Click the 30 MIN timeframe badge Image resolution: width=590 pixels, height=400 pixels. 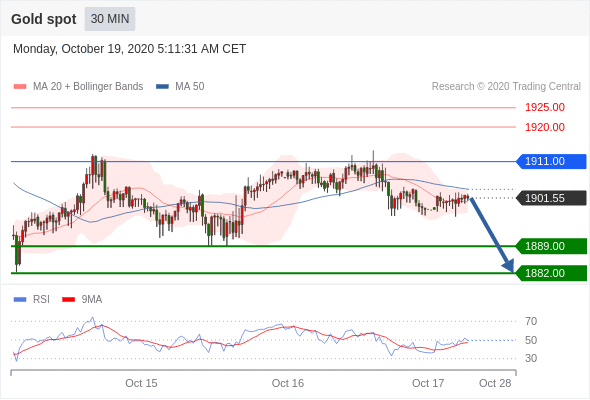pyautogui.click(x=109, y=19)
